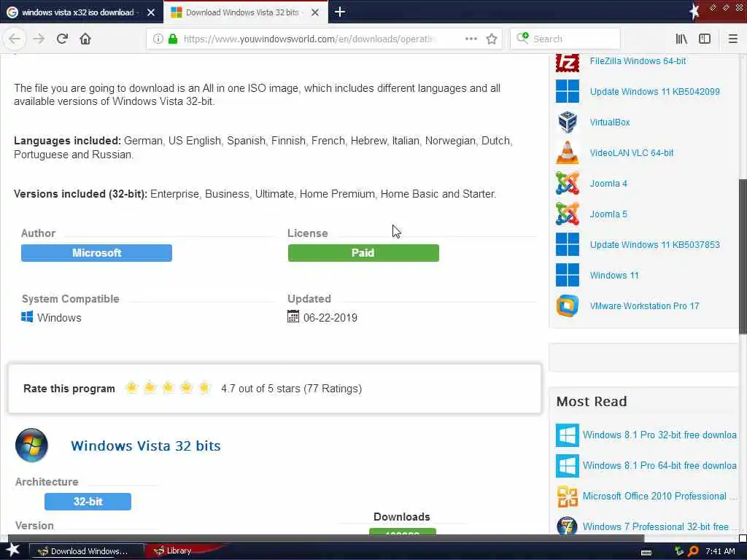The height and width of the screenshot is (560, 747).
Task: Click the FileZilla sidebar icon
Action: 568,63
